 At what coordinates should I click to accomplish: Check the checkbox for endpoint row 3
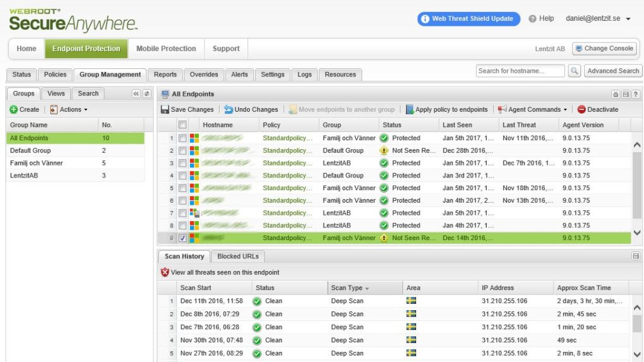tap(182, 163)
